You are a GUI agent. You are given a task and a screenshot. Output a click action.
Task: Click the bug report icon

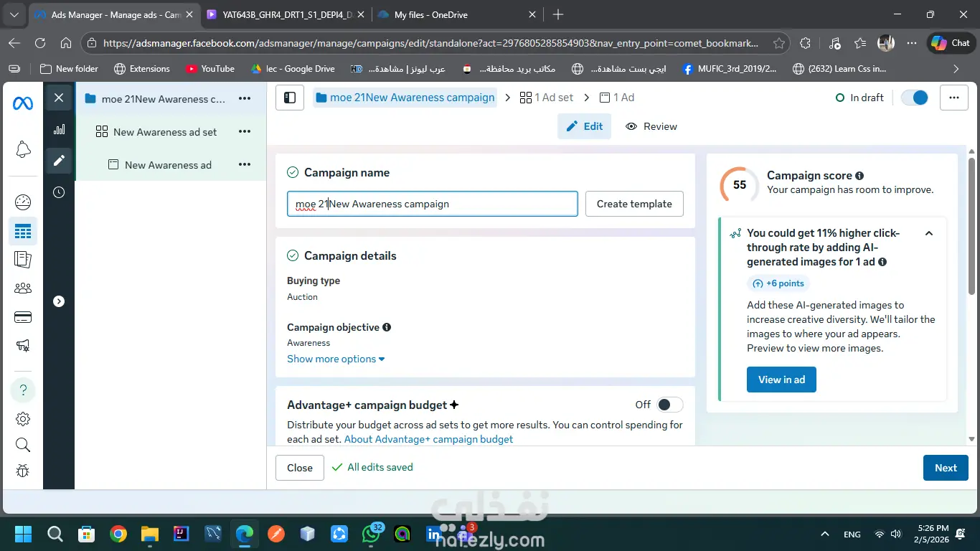click(23, 471)
